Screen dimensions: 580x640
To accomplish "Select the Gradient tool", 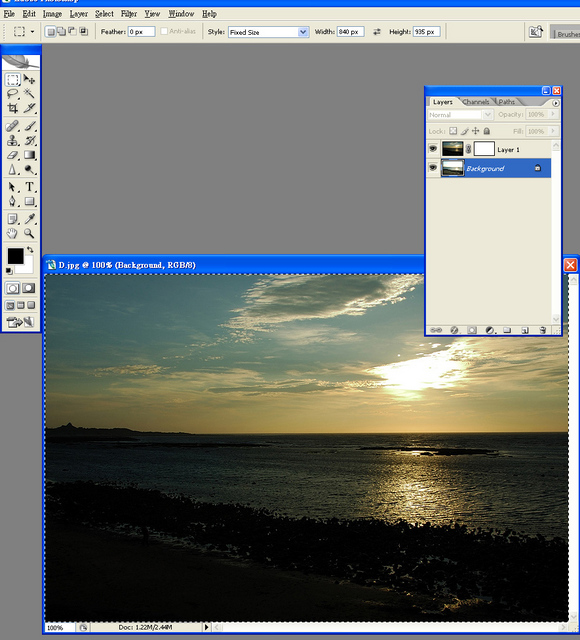I will 29,155.
